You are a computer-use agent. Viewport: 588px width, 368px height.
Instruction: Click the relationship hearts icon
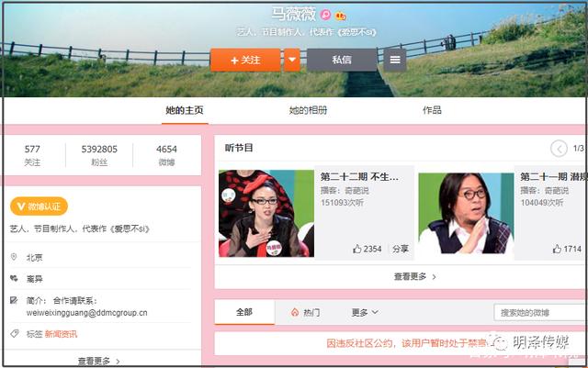coord(14,278)
